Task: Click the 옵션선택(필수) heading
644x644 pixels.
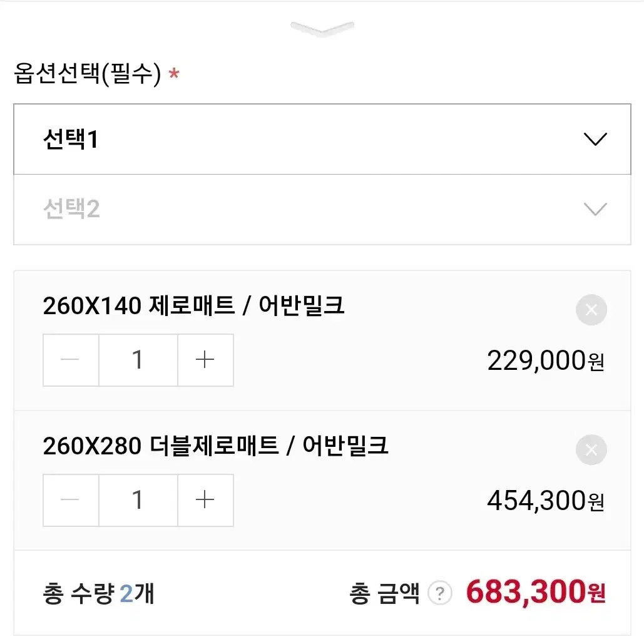Action: [88, 74]
